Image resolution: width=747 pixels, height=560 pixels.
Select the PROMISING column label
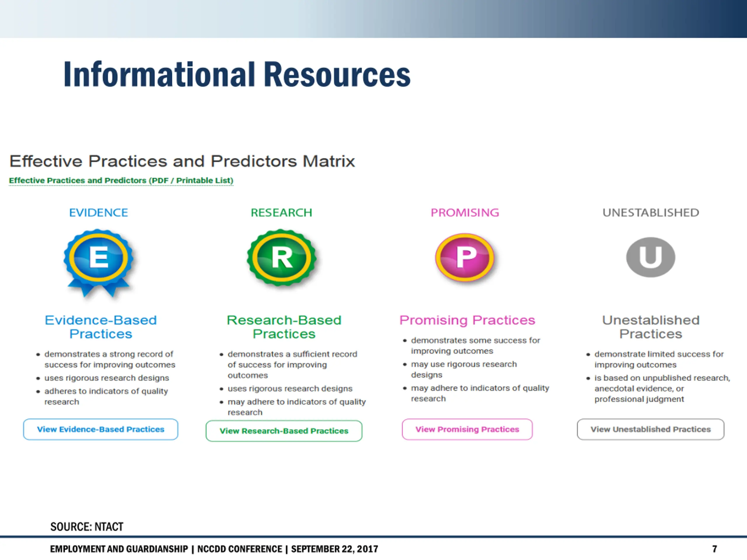click(x=465, y=213)
